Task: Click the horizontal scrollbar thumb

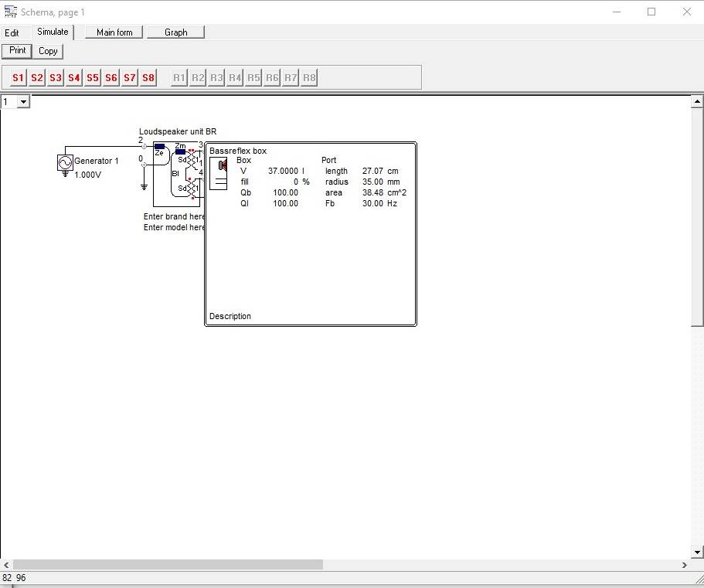Action: click(167, 565)
